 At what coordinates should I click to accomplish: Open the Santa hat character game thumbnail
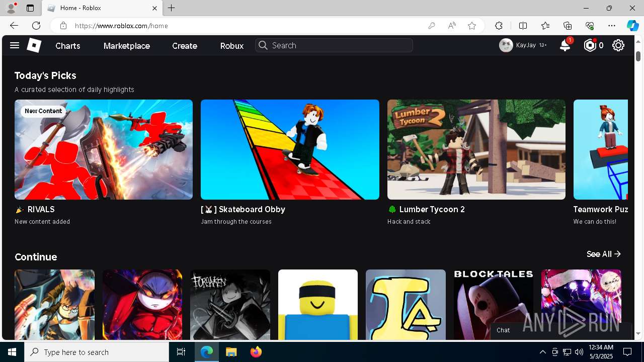pyautogui.click(x=581, y=305)
